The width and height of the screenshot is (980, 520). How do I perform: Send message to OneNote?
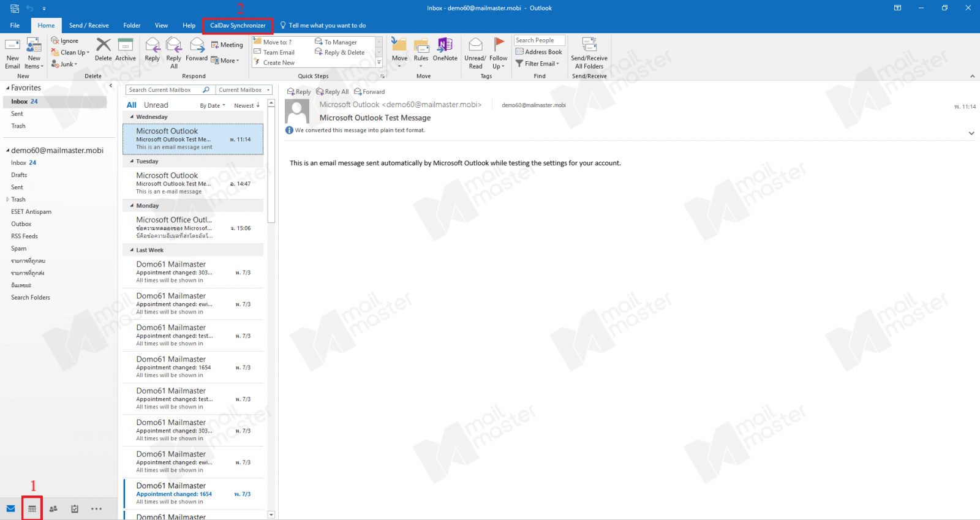[x=445, y=50]
